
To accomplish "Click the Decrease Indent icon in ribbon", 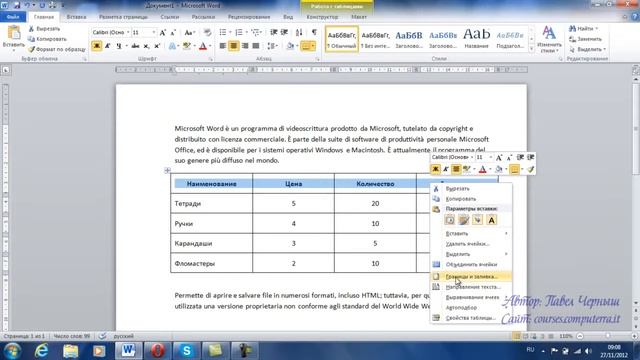I will click(x=274, y=32).
